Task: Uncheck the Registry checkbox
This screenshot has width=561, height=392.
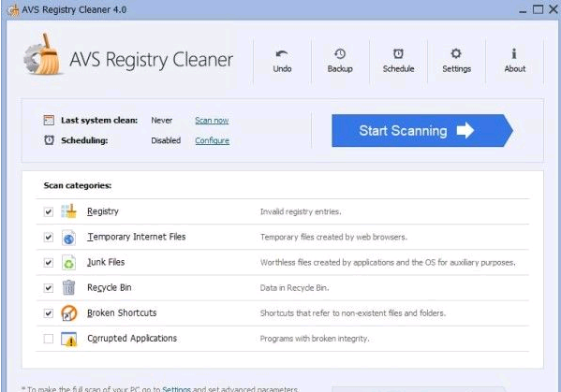Action: point(49,211)
